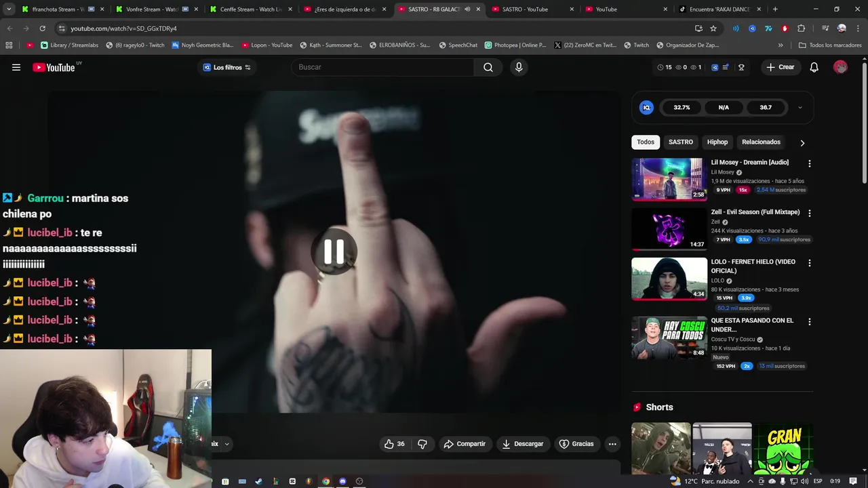Open the account avatar menu

tap(840, 67)
